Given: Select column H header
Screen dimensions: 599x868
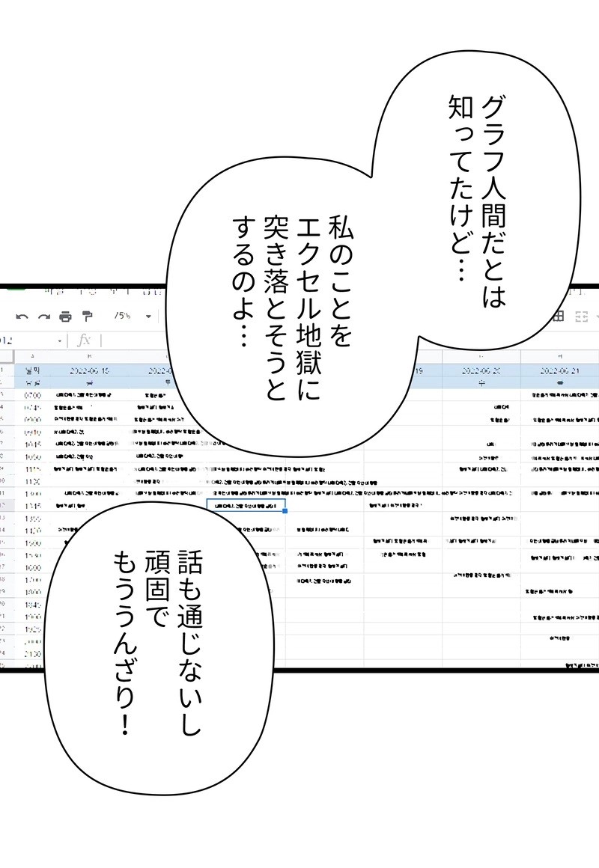Looking at the screenshot, I should click(x=560, y=356).
